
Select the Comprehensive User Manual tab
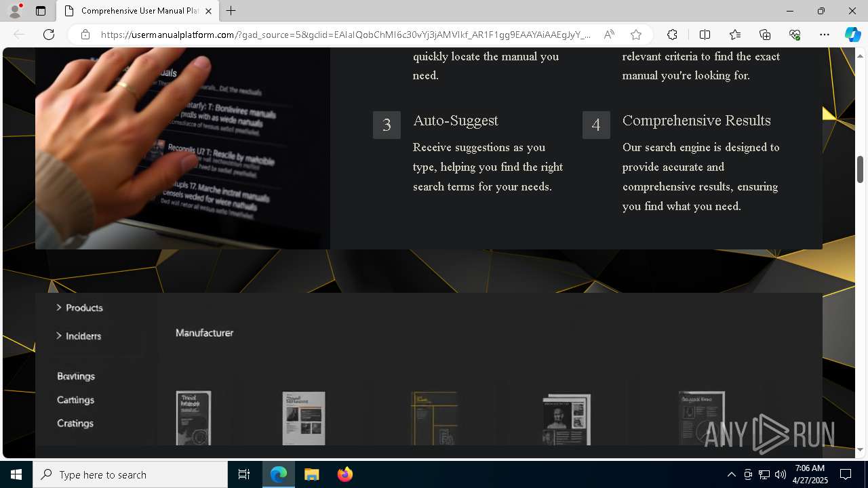tap(138, 11)
